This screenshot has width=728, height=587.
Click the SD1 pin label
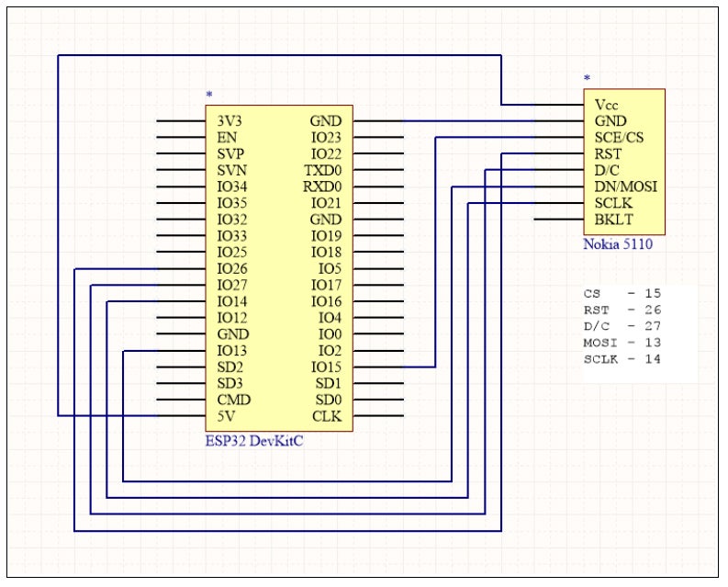click(329, 383)
